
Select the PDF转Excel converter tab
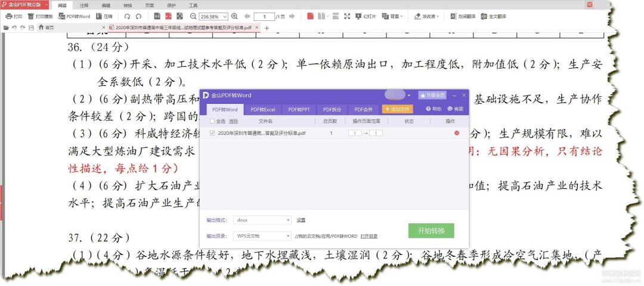pyautogui.click(x=264, y=109)
